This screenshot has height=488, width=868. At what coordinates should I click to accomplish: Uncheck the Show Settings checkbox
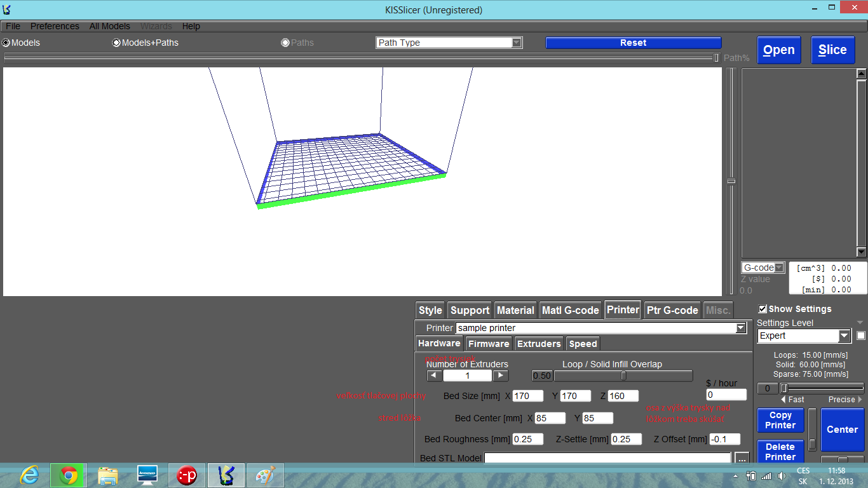pyautogui.click(x=763, y=309)
